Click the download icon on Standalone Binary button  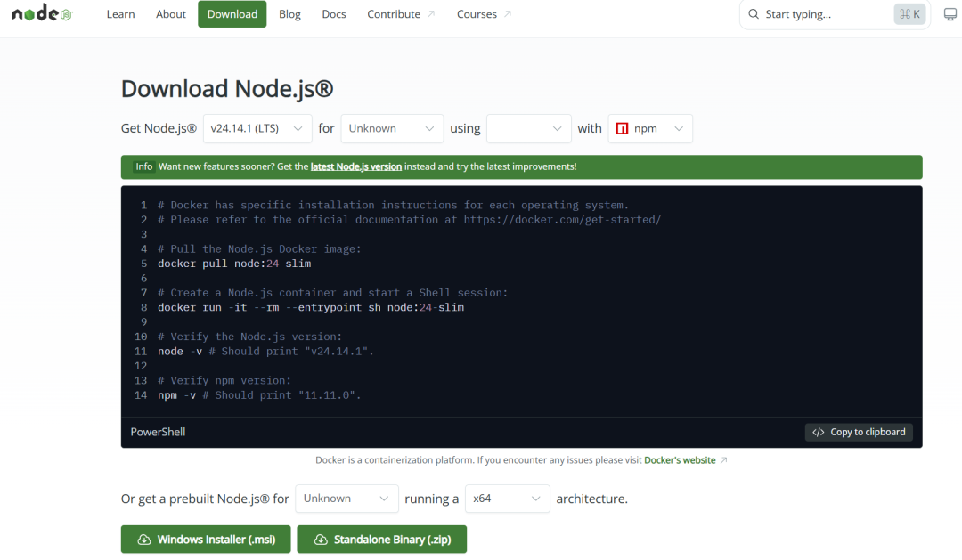tap(320, 539)
